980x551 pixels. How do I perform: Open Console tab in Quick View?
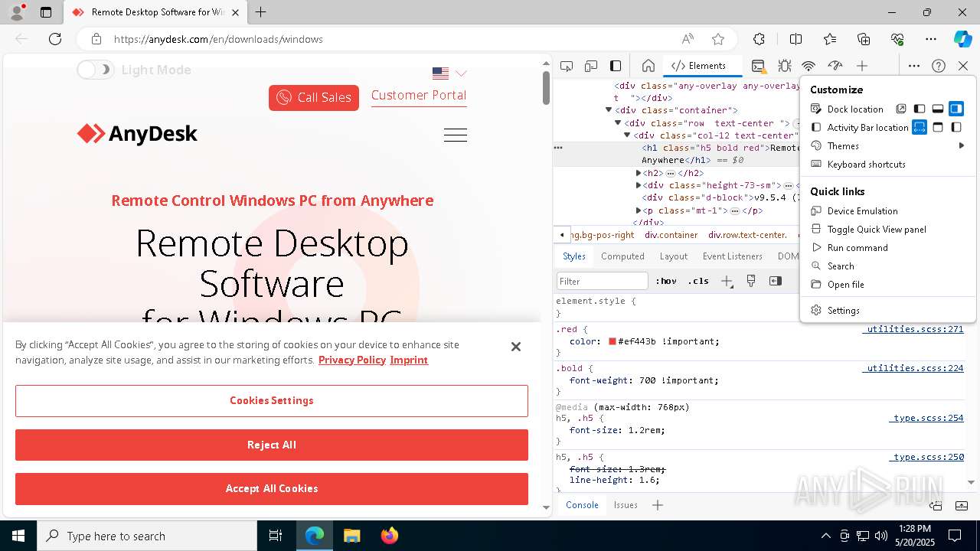[582, 504]
